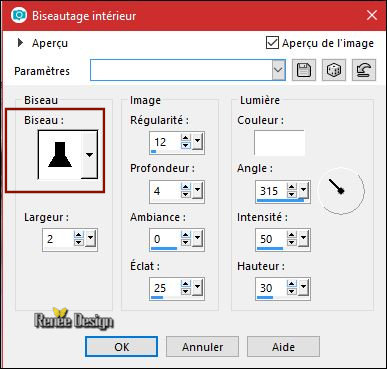Click the save preset floppy disk icon
This screenshot has width=387, height=369.
coord(304,70)
